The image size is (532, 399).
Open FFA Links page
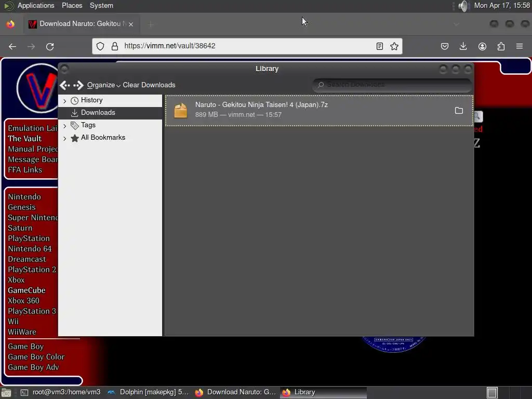(x=25, y=170)
